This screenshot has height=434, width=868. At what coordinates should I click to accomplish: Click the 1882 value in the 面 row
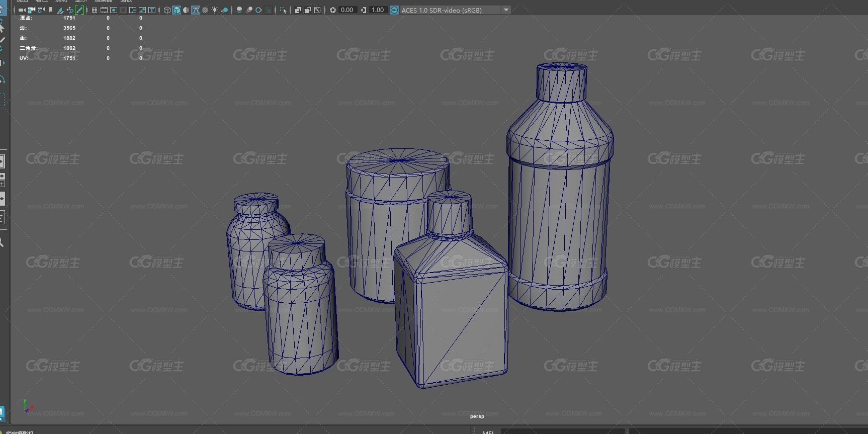click(x=69, y=38)
